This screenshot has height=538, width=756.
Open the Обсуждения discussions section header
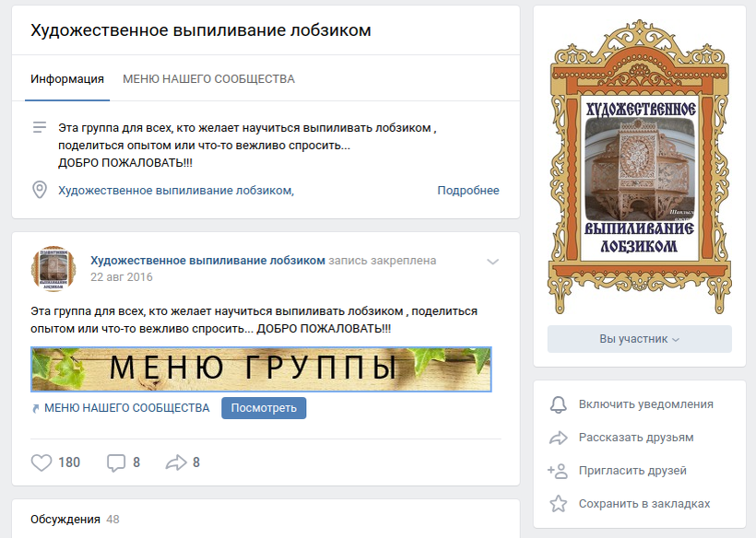point(65,520)
